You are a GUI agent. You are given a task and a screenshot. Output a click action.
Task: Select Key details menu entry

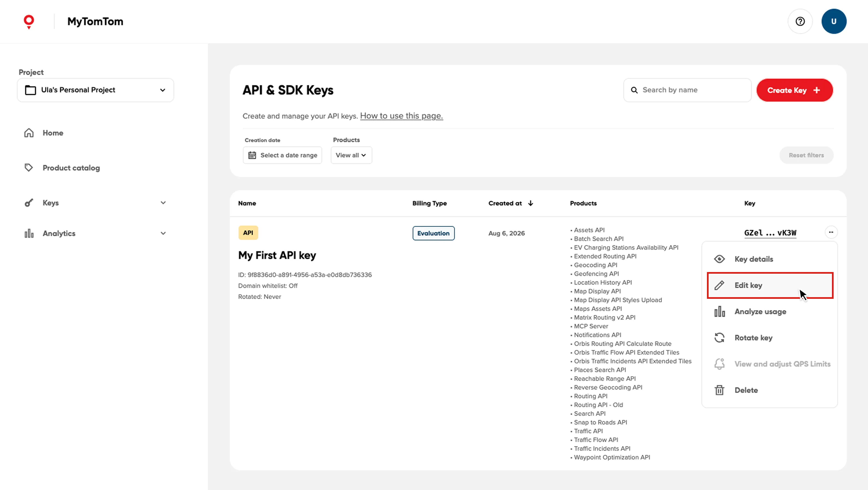pos(770,259)
